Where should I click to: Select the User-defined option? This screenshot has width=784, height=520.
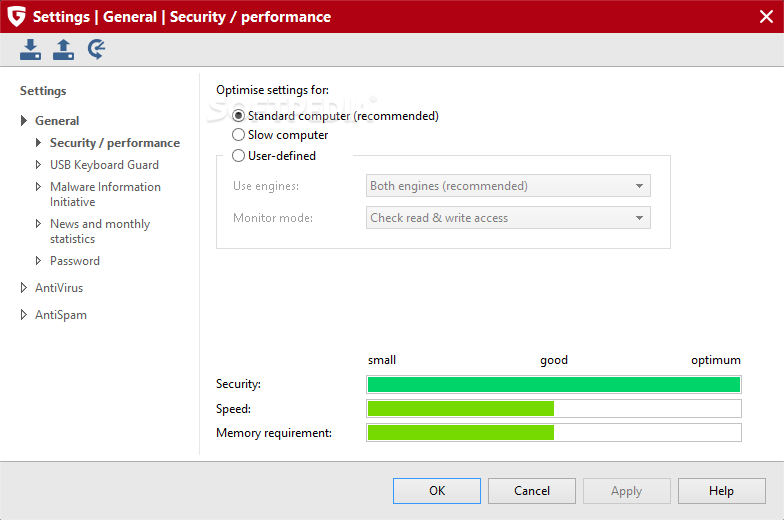pos(274,156)
